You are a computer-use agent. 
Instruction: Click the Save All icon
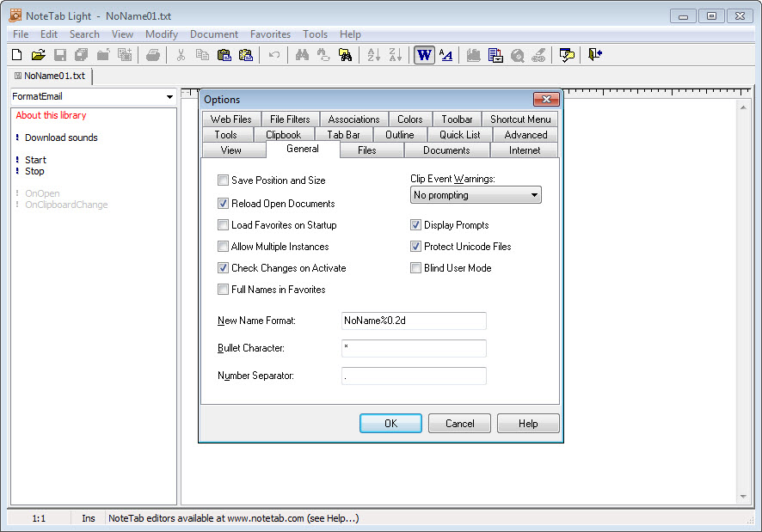pos(81,55)
